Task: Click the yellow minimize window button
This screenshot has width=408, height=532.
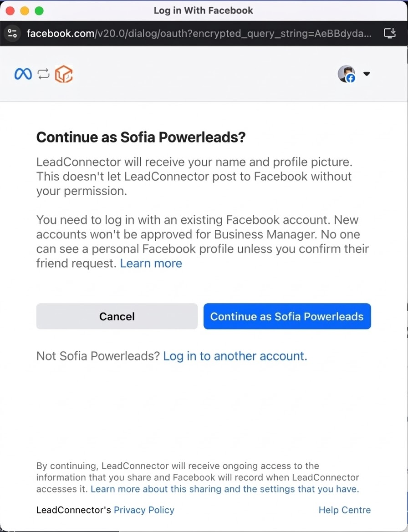Action: pos(25,10)
